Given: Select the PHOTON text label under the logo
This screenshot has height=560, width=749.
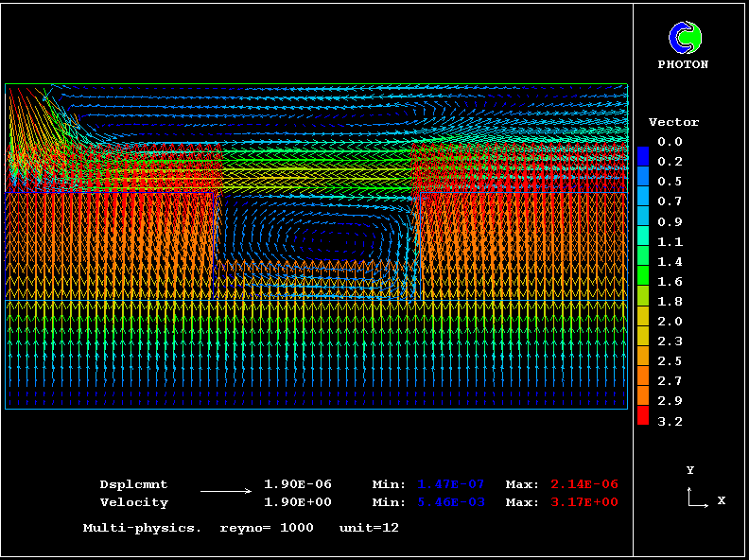Looking at the screenshot, I should (683, 65).
